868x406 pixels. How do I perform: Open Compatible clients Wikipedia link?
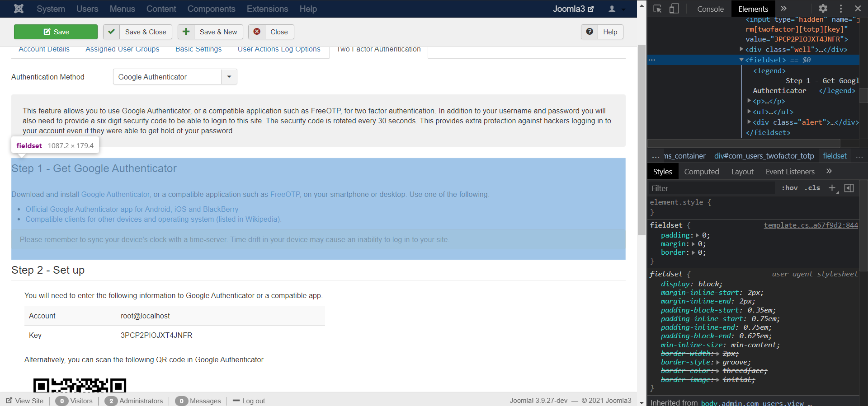[x=153, y=219]
